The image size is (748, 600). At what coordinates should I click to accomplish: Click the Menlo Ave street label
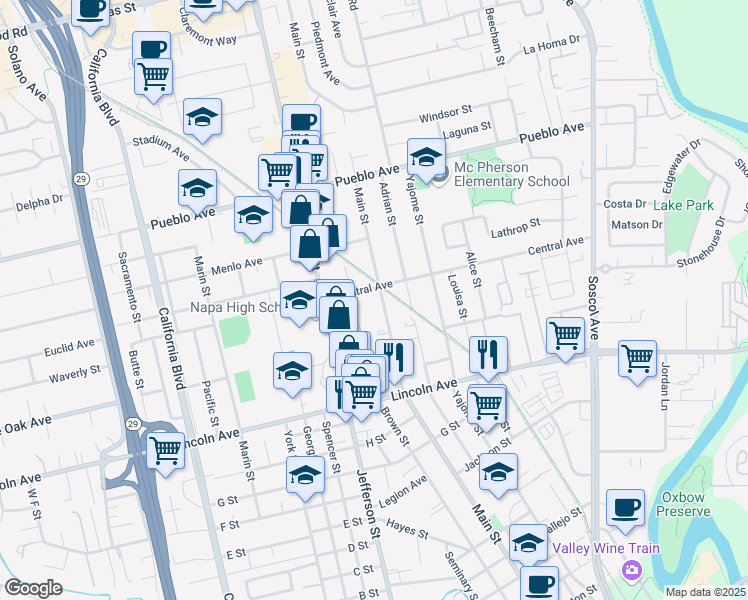(x=237, y=266)
